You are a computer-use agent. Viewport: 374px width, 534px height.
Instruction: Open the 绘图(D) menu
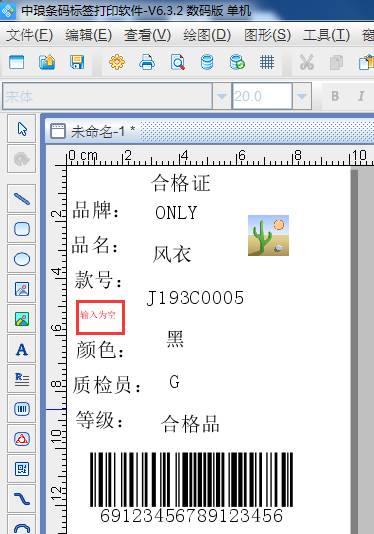(207, 35)
